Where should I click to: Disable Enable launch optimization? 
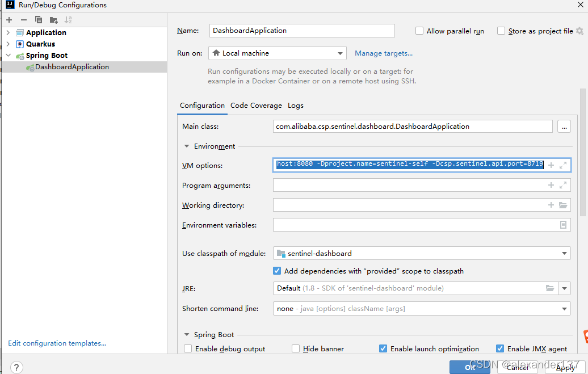click(383, 348)
